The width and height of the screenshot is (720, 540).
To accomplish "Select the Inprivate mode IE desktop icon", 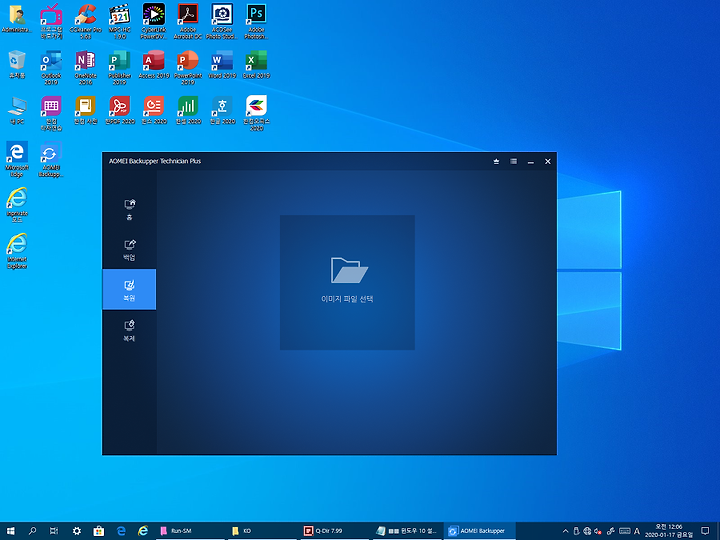I will coord(17,205).
